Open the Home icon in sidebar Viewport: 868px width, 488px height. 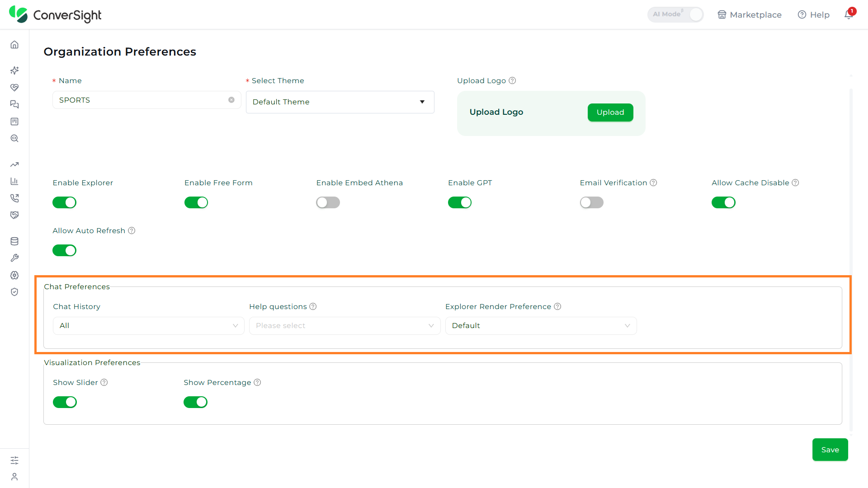(14, 45)
